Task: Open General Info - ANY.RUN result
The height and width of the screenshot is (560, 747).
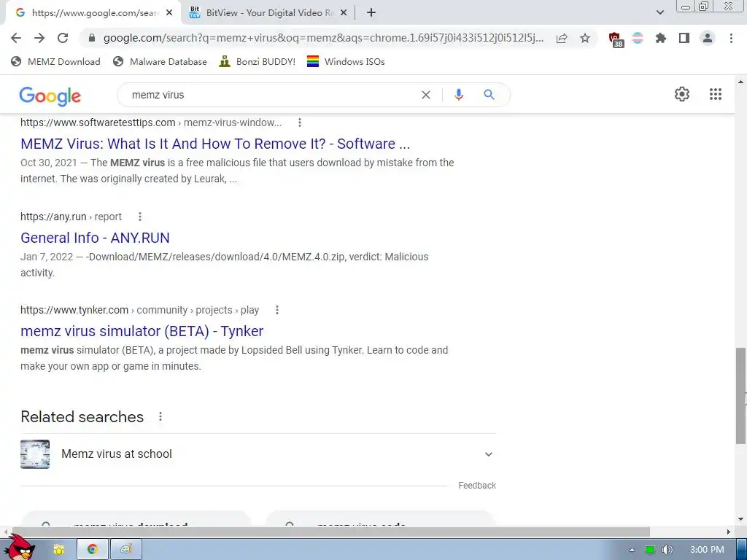Action: pos(95,238)
